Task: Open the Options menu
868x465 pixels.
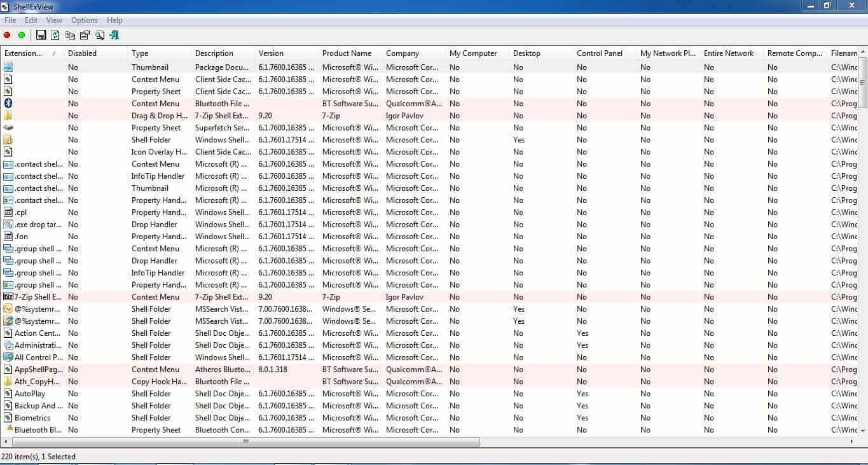Action: click(x=85, y=20)
